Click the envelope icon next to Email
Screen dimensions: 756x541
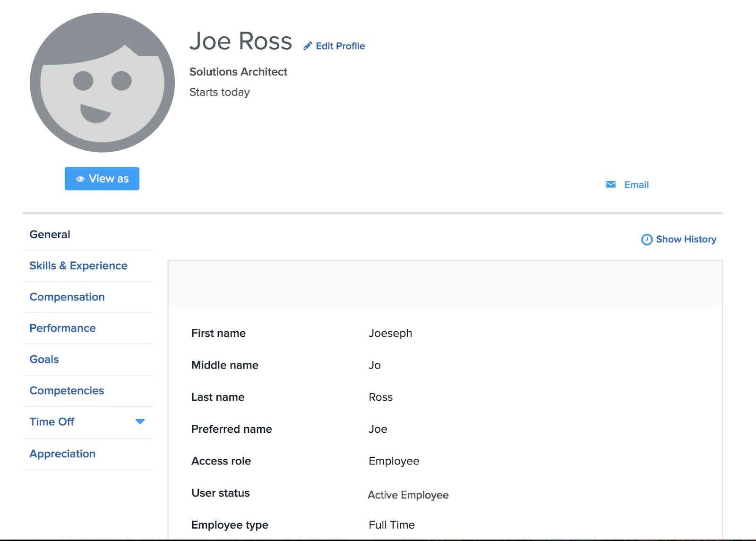610,184
